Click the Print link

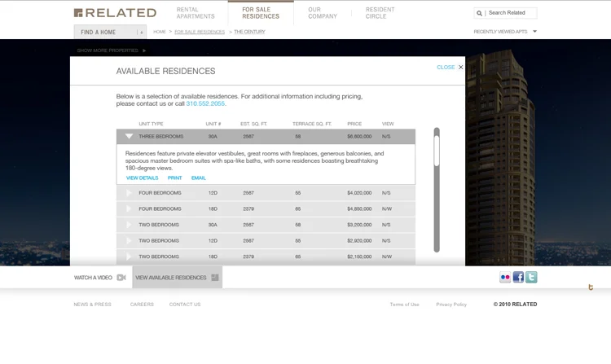[174, 178]
